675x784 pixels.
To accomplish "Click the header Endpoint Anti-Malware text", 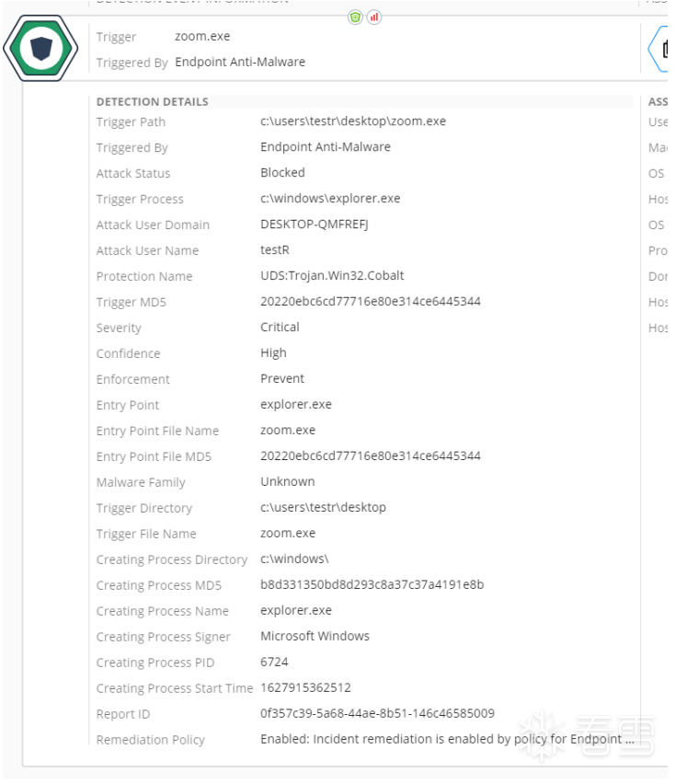I will click(x=240, y=63).
